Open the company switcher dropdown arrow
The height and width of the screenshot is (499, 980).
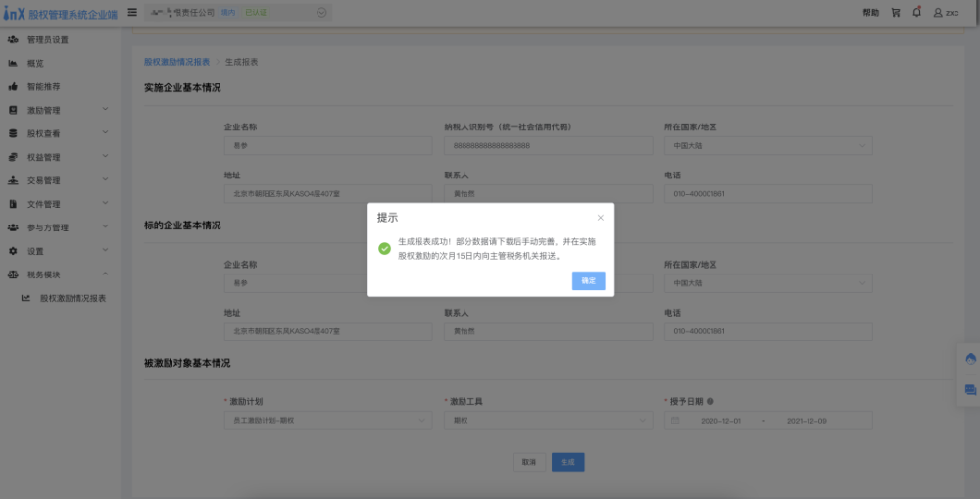pyautogui.click(x=321, y=12)
